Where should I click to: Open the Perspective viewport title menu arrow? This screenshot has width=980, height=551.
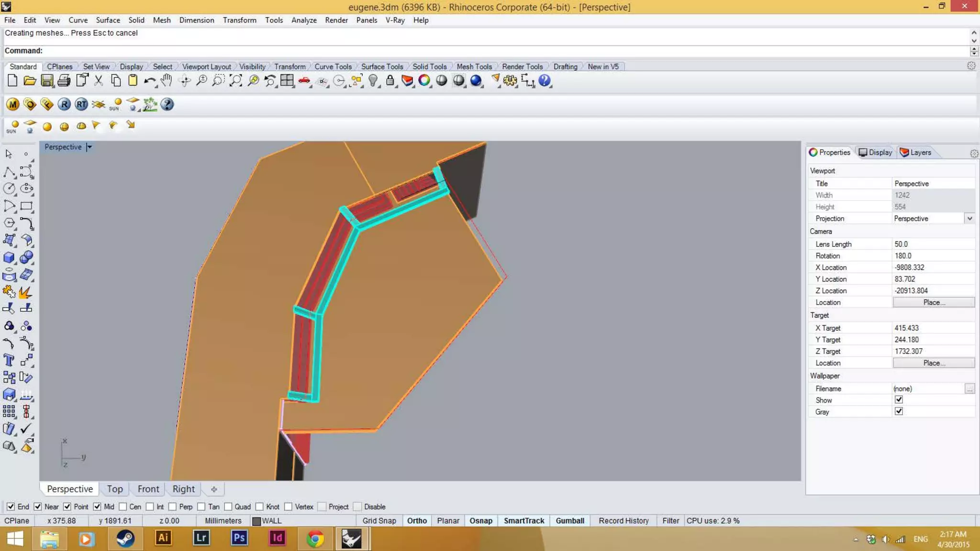coord(89,147)
